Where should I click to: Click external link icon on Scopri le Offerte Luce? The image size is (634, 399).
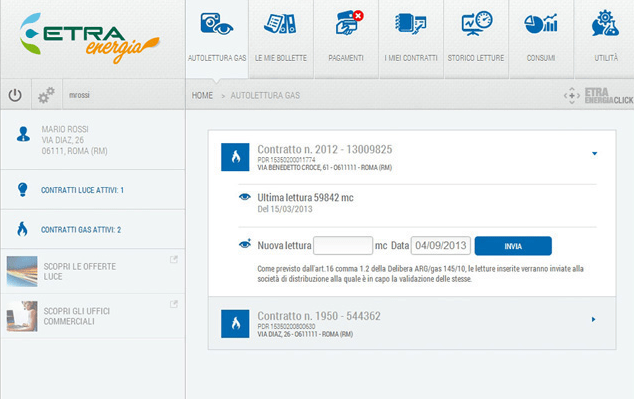173,260
